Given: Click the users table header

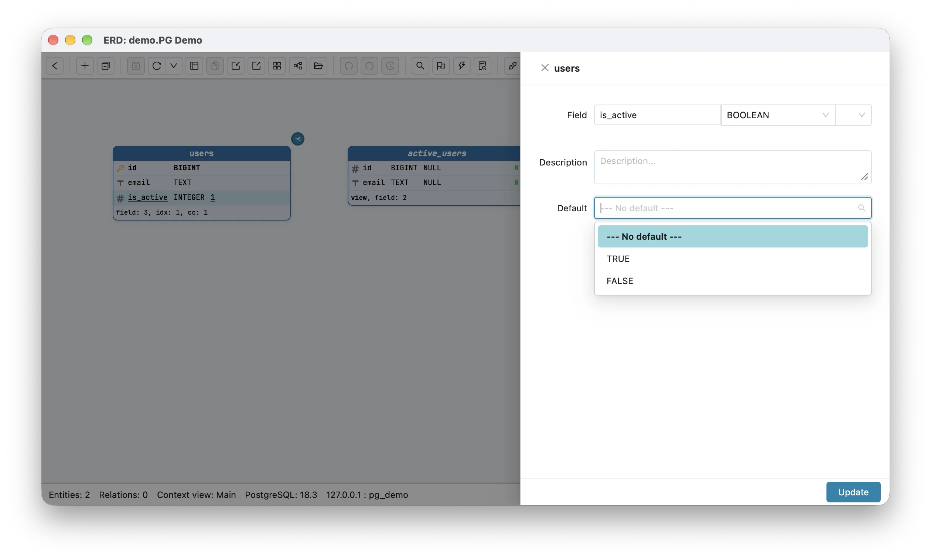Looking at the screenshot, I should click(201, 153).
